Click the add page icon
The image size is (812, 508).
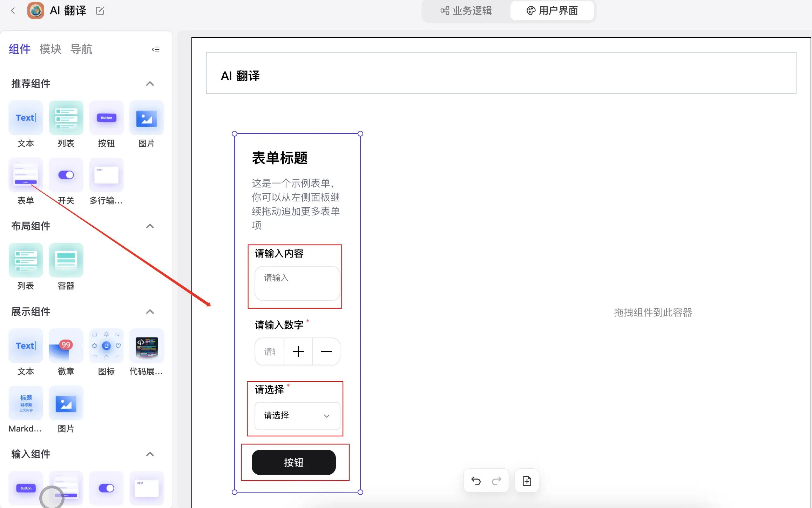[x=527, y=481]
